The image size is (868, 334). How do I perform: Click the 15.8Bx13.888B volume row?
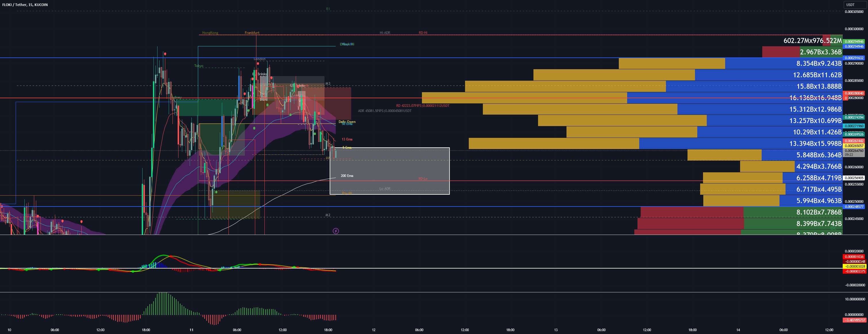(x=654, y=86)
